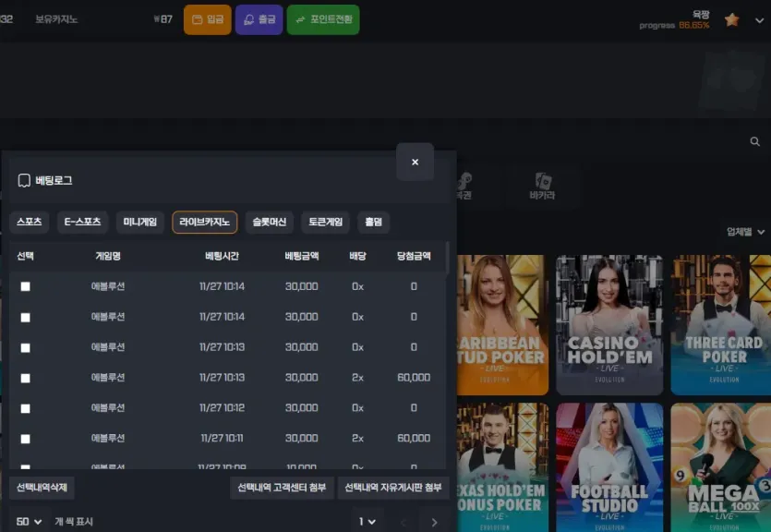Click the 입금 deposit wallet button
This screenshot has width=771, height=532.
(x=208, y=19)
